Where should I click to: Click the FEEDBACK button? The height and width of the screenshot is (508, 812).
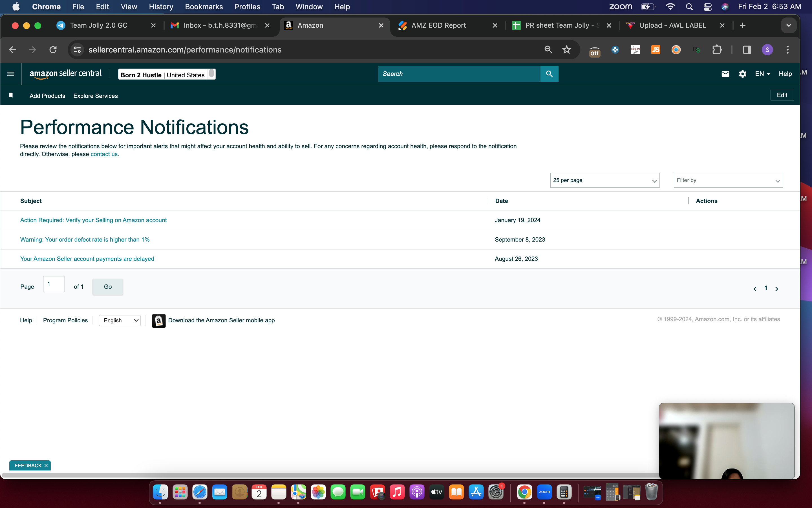coord(28,465)
